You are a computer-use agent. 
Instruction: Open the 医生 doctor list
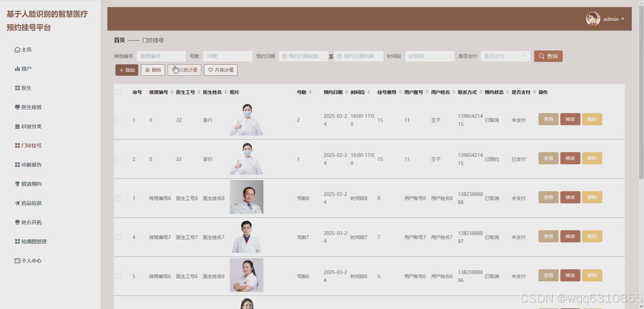[26, 88]
